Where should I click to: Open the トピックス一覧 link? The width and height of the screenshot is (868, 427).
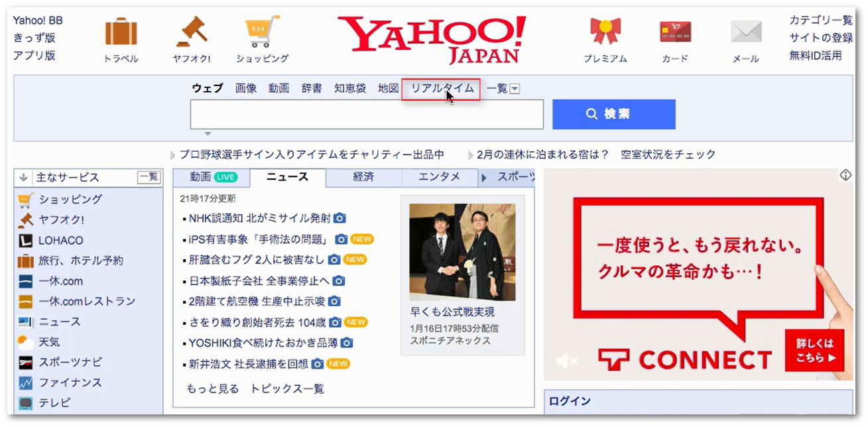point(287,389)
